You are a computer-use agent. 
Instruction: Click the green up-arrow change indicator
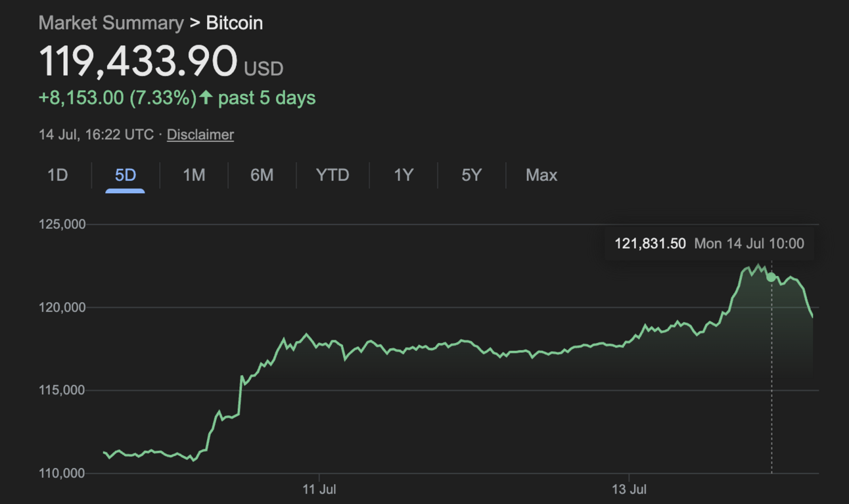pyautogui.click(x=206, y=98)
